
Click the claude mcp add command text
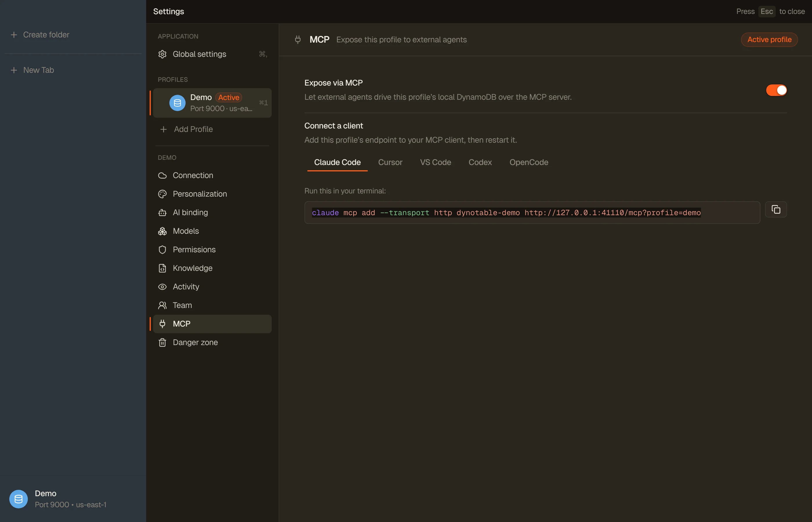(506, 213)
